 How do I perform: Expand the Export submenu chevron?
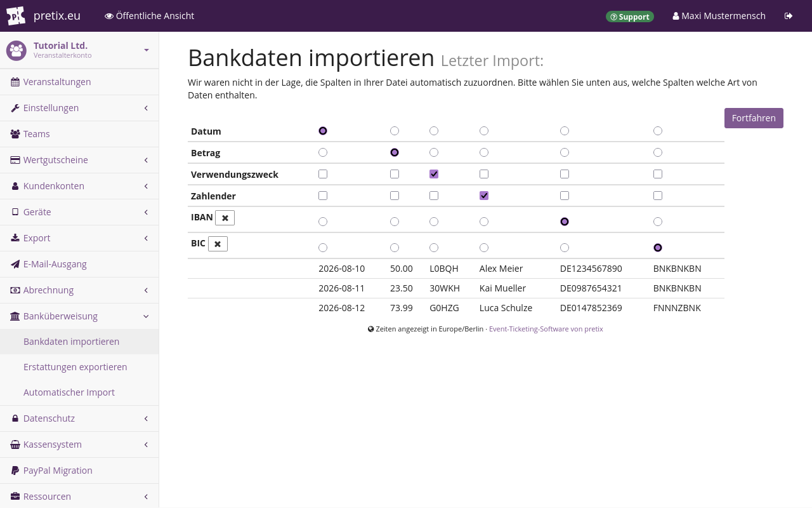[146, 238]
